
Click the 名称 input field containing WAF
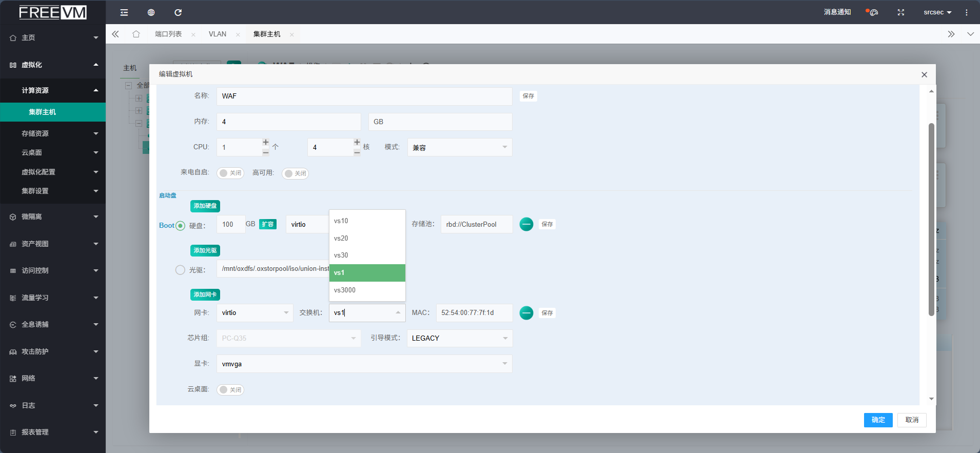(x=364, y=96)
